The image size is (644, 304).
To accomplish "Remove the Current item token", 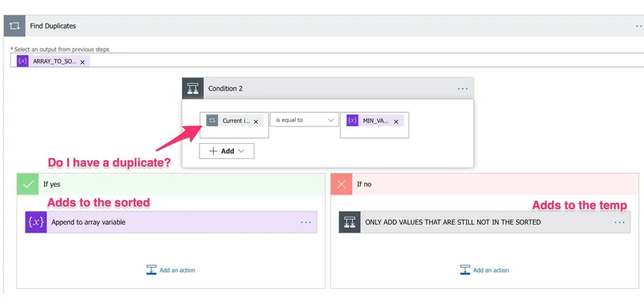I will (x=256, y=122).
